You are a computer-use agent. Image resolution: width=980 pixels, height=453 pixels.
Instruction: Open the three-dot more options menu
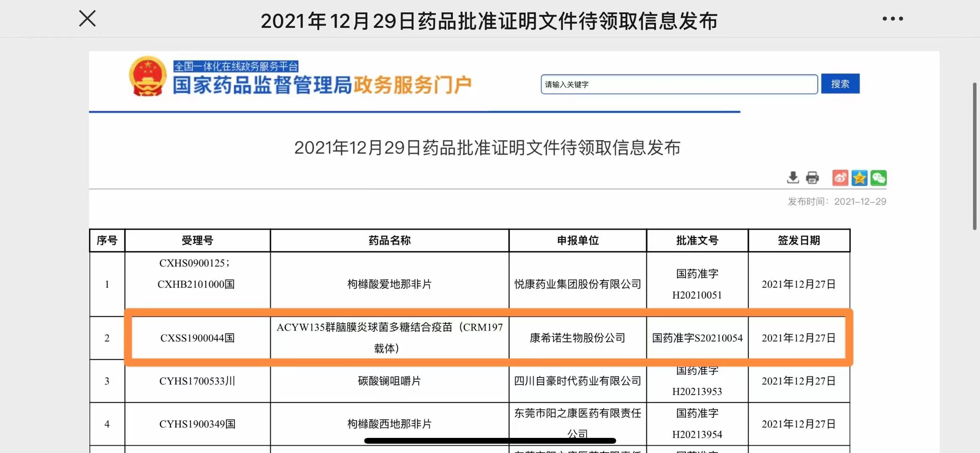click(x=892, y=19)
